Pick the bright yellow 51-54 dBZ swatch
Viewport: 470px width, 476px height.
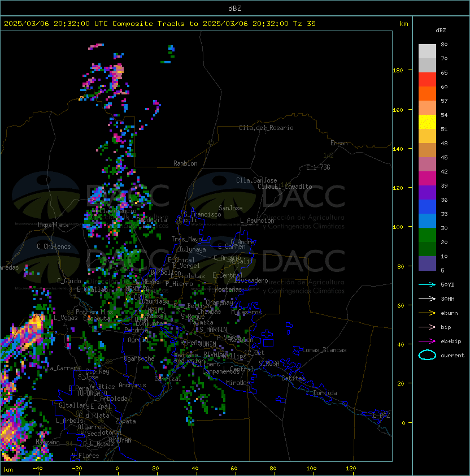[427, 122]
